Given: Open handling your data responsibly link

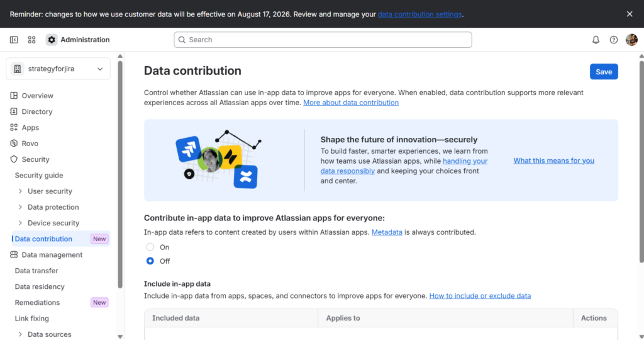Looking at the screenshot, I should [x=404, y=166].
